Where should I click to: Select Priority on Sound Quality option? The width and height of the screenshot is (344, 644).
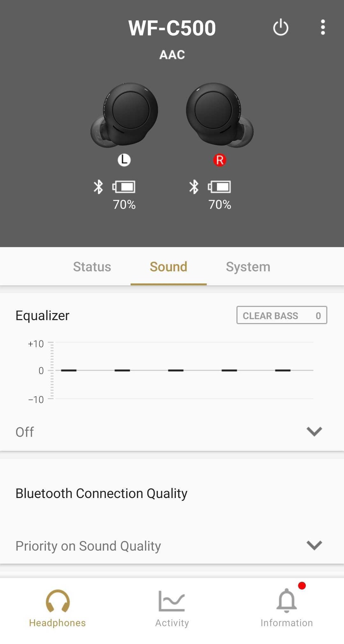(x=88, y=546)
